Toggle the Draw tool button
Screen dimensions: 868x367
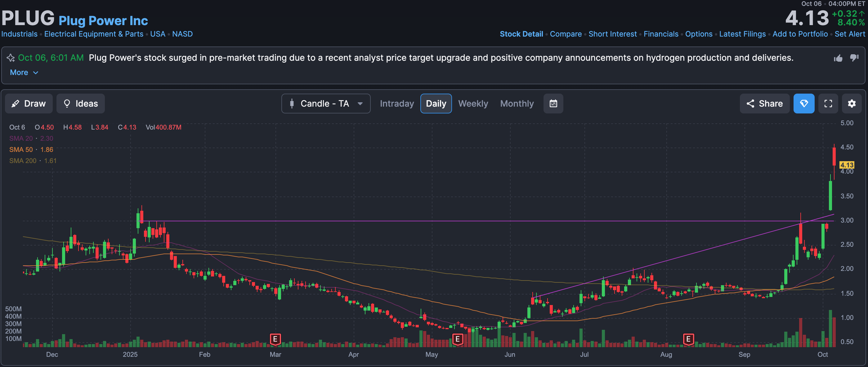tap(29, 103)
